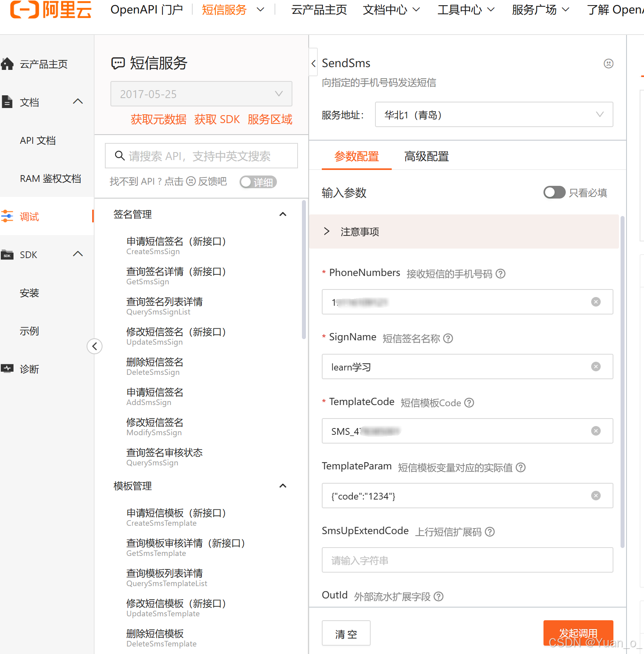Switch to the 参数配置 tab
This screenshot has height=654, width=644.
click(356, 156)
